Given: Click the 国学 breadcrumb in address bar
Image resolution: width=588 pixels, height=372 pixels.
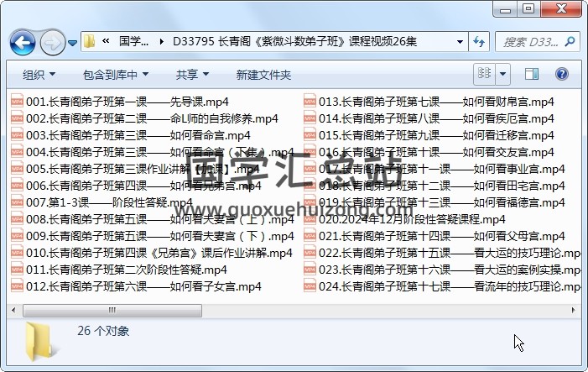Looking at the screenshot, I should pyautogui.click(x=133, y=41).
